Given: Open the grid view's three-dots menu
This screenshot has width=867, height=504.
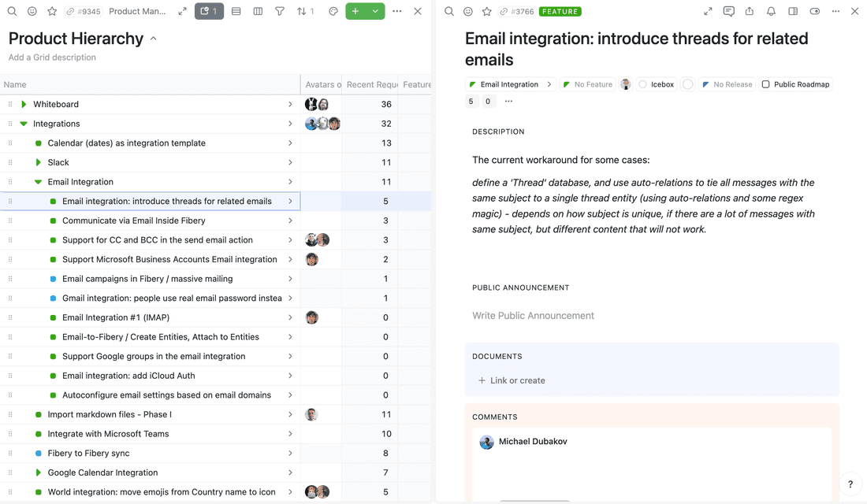Looking at the screenshot, I should tap(396, 12).
